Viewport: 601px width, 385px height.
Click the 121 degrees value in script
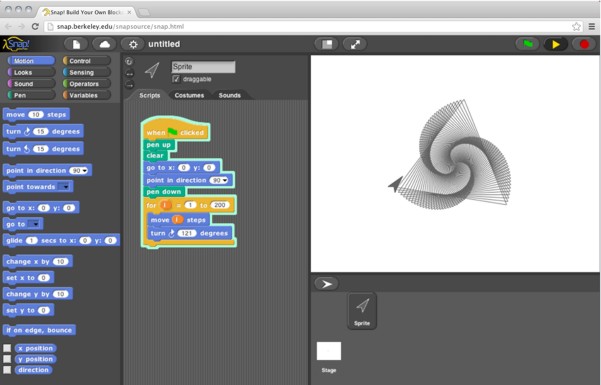[187, 233]
